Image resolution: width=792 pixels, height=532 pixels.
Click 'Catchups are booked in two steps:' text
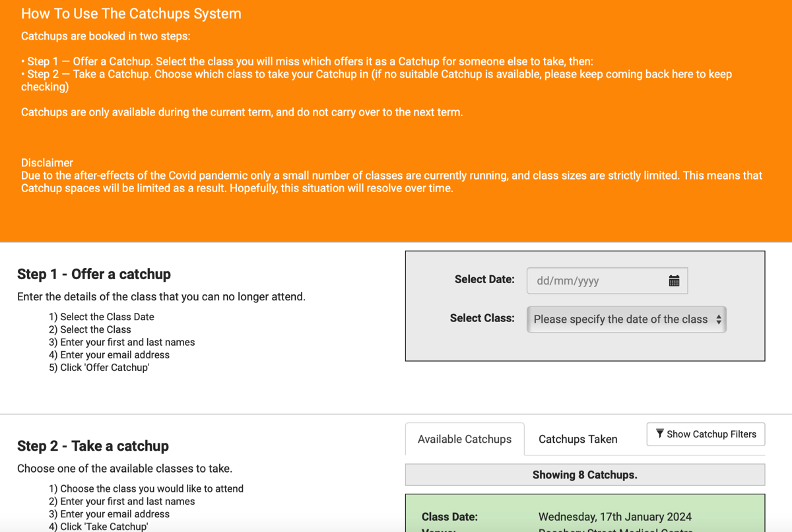point(106,36)
